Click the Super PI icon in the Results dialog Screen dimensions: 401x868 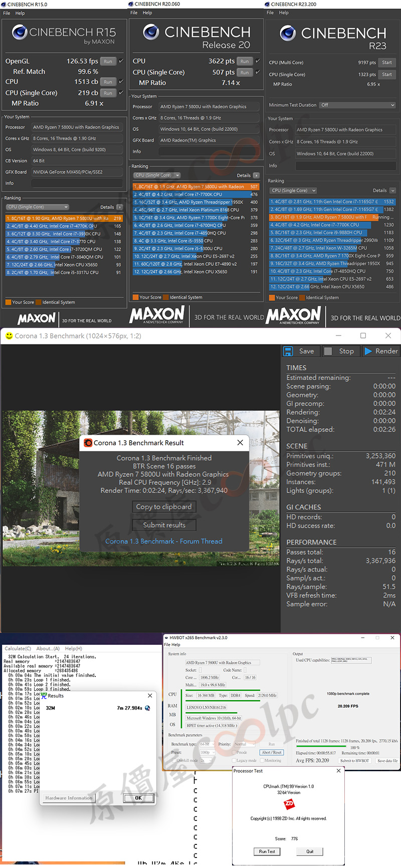pyautogui.click(x=44, y=696)
